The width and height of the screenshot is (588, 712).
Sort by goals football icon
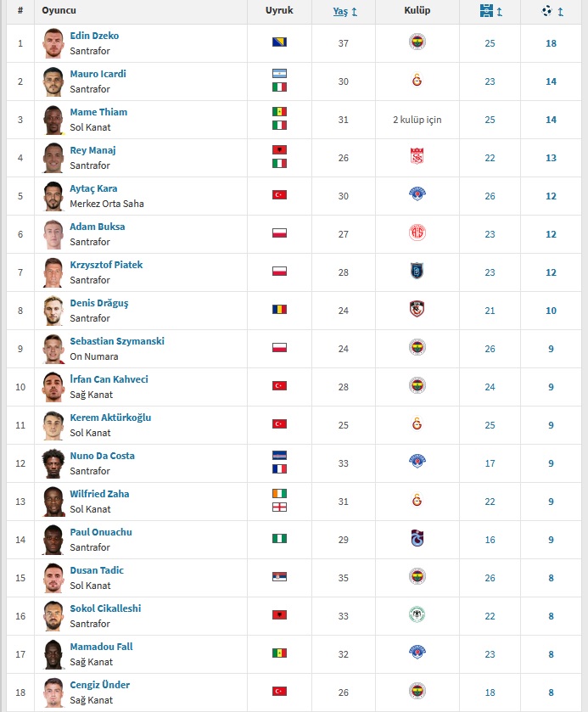pyautogui.click(x=547, y=10)
